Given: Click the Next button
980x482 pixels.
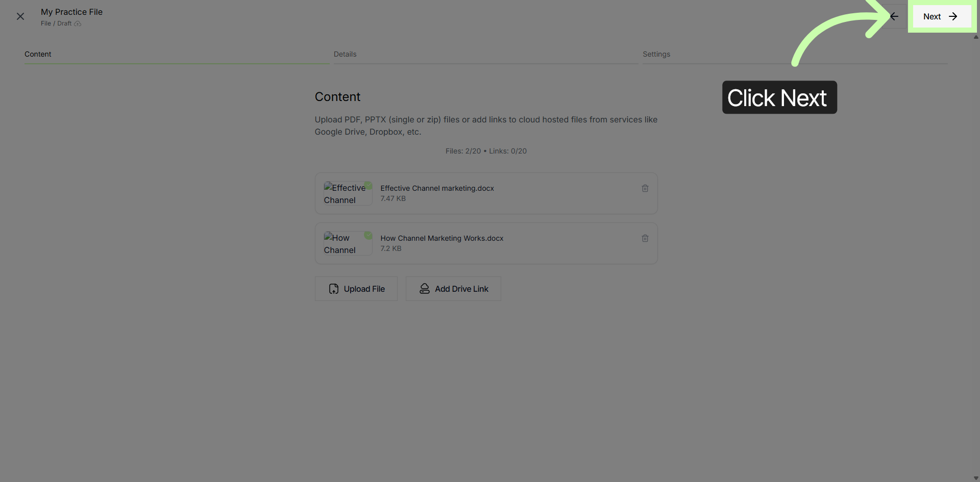Looking at the screenshot, I should (942, 16).
